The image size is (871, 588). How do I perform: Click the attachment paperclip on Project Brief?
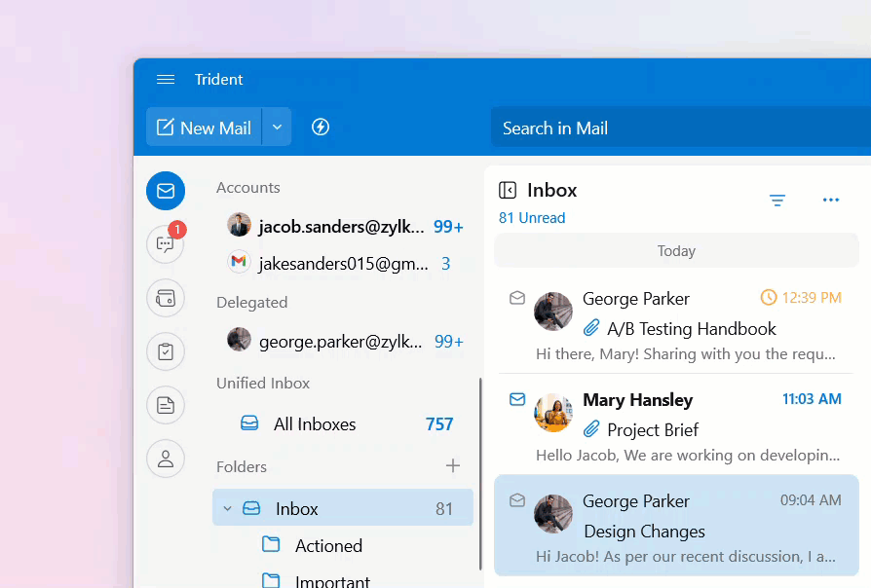click(x=591, y=428)
